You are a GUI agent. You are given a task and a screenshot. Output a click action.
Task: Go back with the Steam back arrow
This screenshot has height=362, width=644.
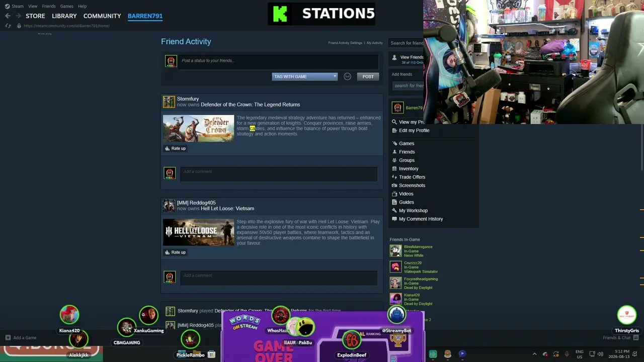coord(8,16)
